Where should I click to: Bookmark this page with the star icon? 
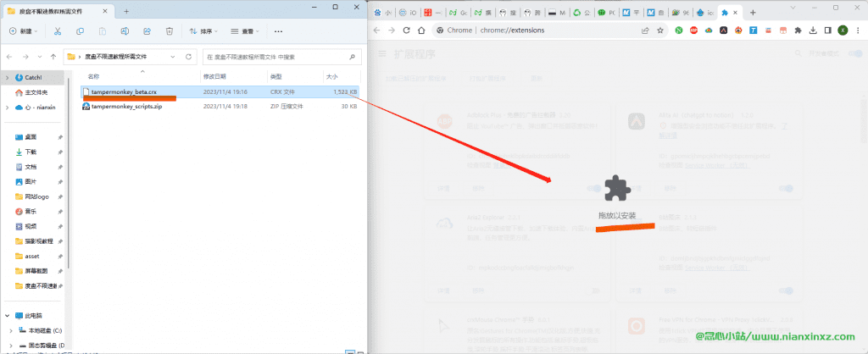[659, 30]
